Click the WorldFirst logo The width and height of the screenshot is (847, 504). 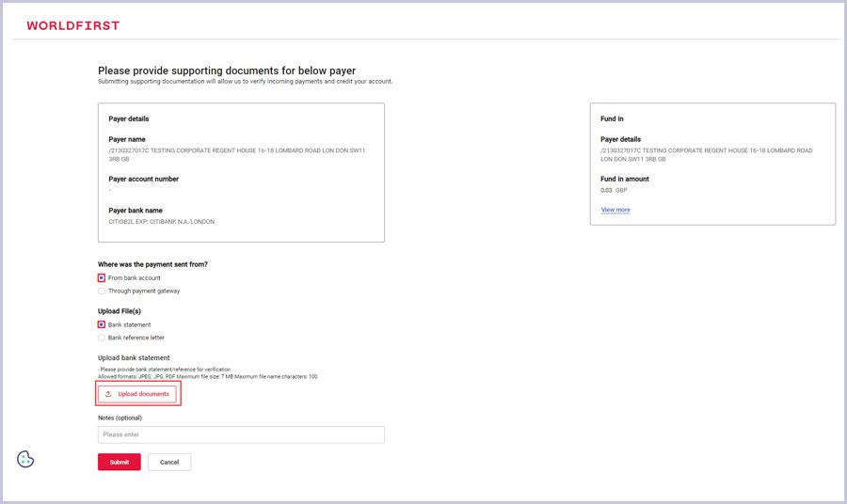tap(73, 25)
